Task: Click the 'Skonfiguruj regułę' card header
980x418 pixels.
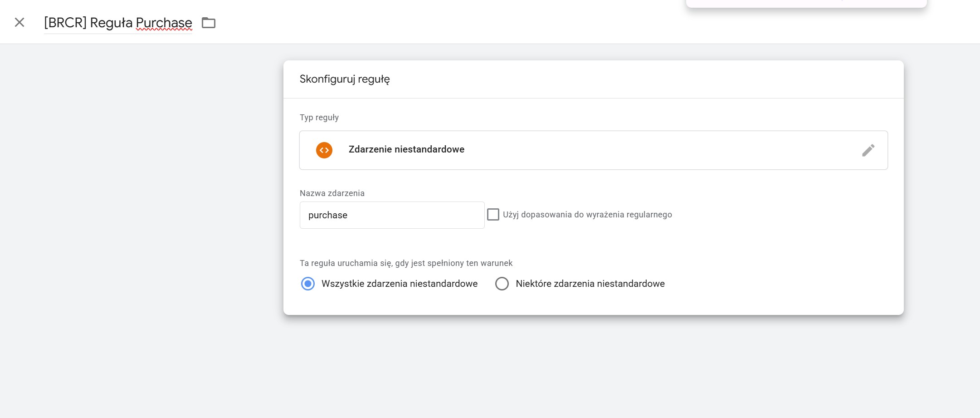Action: tap(345, 79)
